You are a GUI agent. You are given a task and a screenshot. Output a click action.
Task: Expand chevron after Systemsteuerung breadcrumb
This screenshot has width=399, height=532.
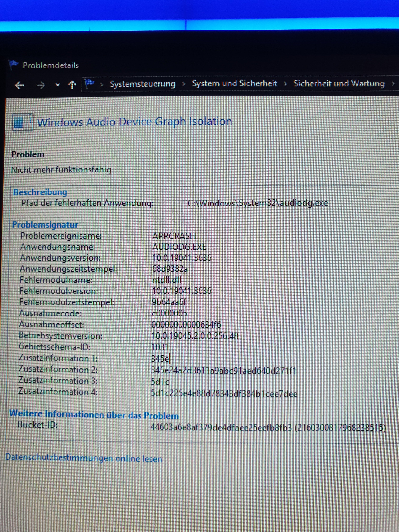(184, 84)
